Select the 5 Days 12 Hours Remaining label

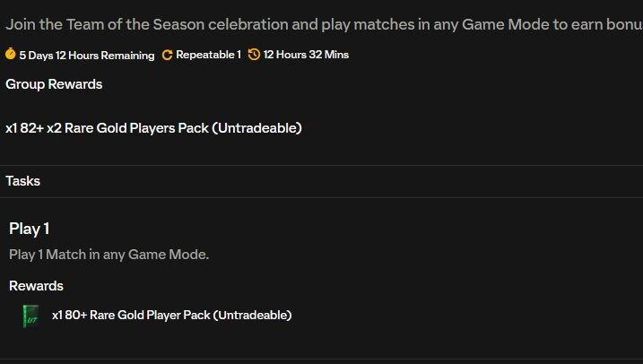pos(87,55)
